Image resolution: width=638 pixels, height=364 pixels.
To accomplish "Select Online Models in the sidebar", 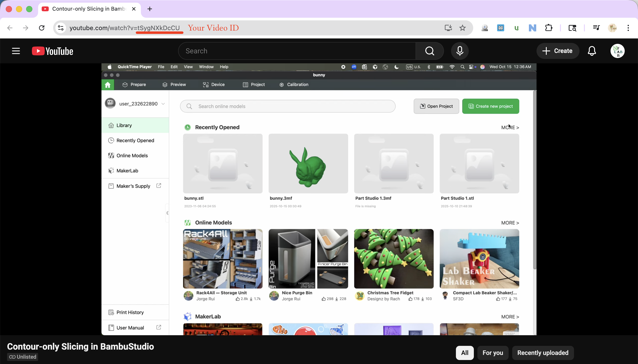I will [135, 155].
